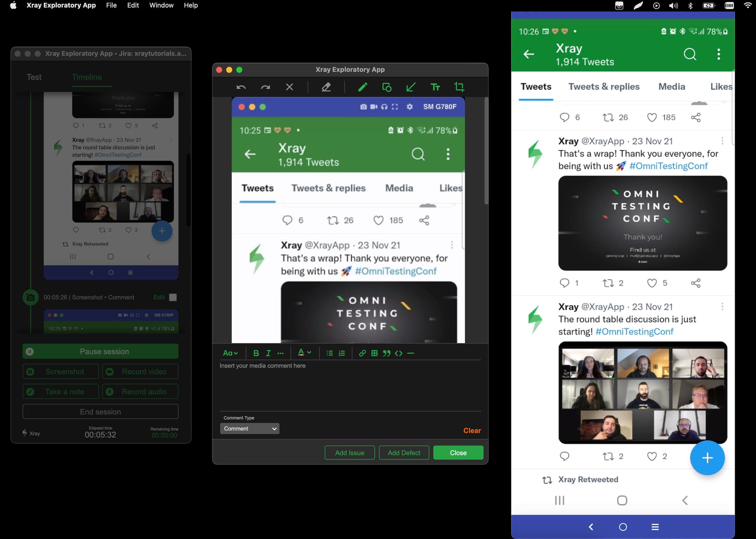Click Edit on the 00:05:26 screenshot entry

tap(159, 297)
